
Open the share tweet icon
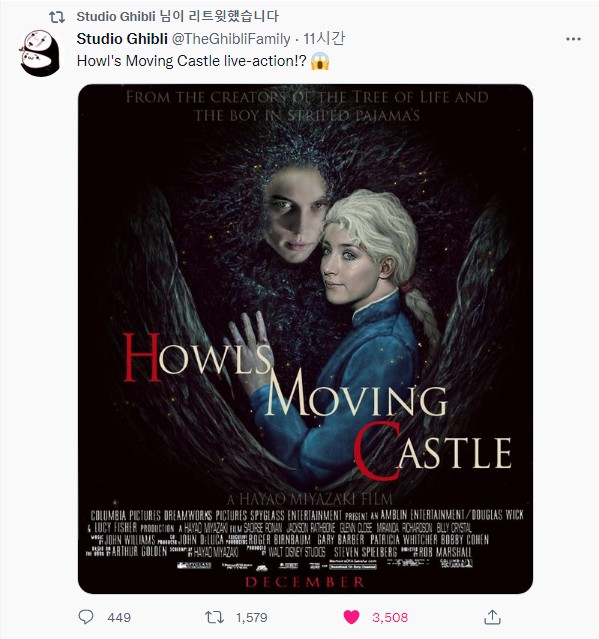pyautogui.click(x=492, y=617)
